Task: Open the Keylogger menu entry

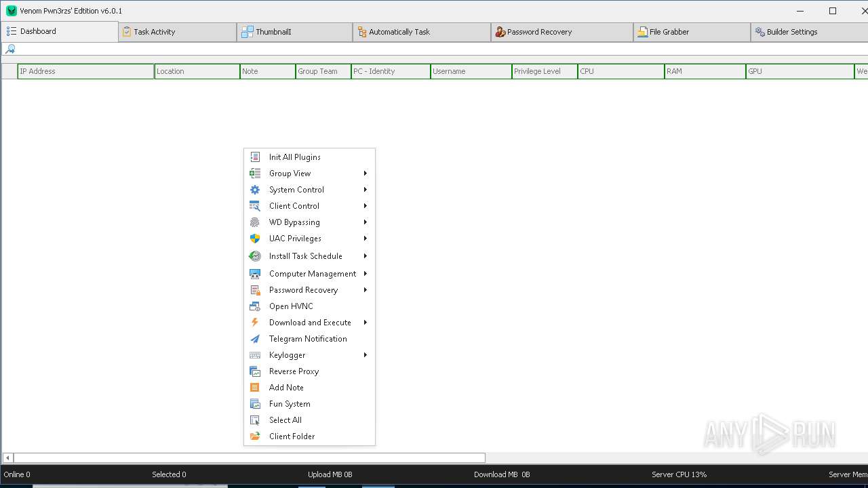Action: pos(309,355)
